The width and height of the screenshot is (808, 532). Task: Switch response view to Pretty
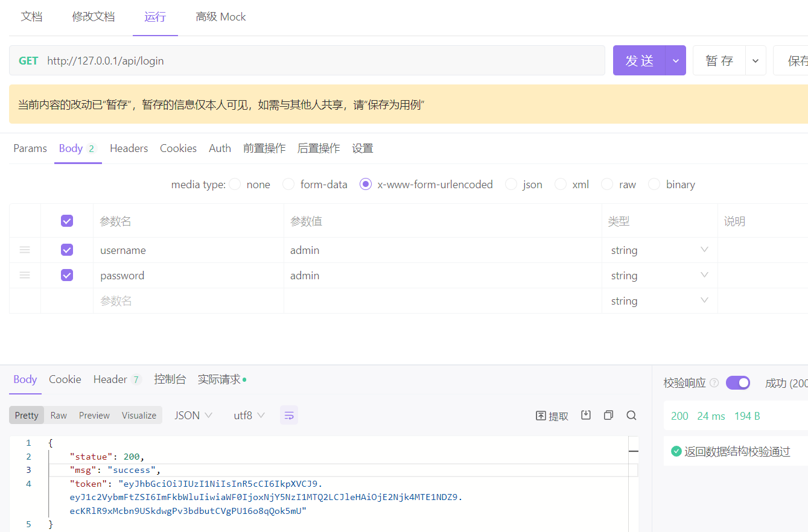(x=27, y=415)
